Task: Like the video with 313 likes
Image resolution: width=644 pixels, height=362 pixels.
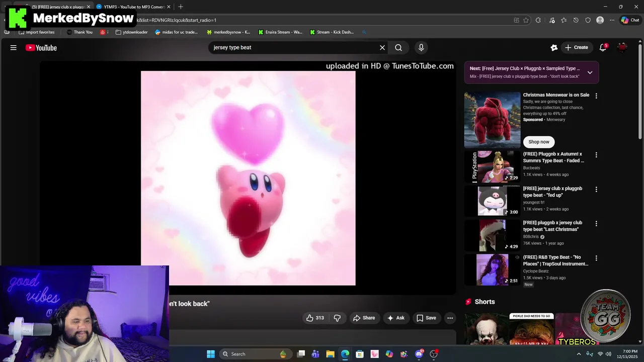Action: [315, 318]
